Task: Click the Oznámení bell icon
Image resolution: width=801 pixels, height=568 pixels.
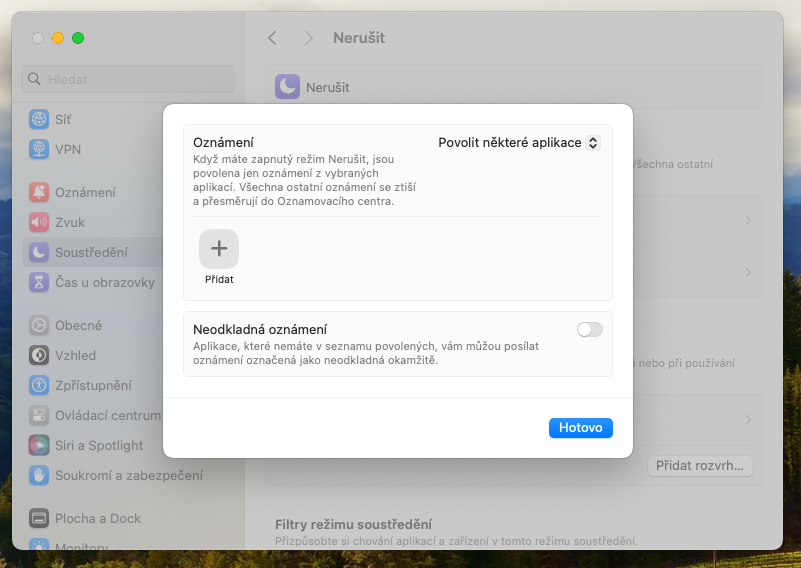Action: [x=39, y=192]
